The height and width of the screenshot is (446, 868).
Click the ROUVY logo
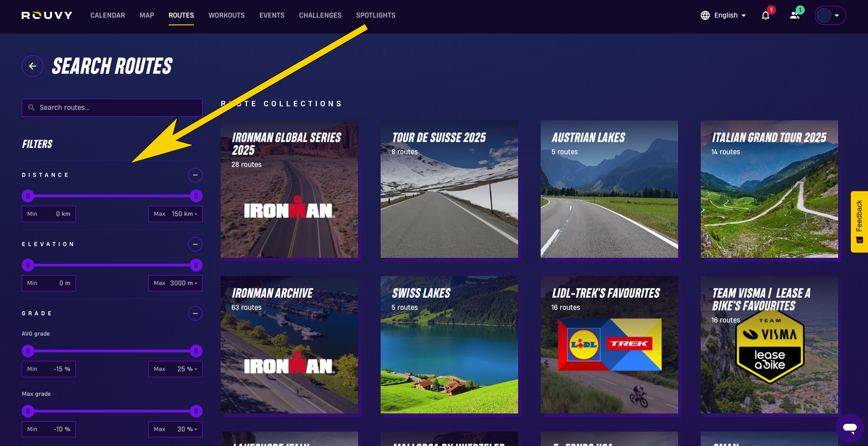tap(47, 15)
